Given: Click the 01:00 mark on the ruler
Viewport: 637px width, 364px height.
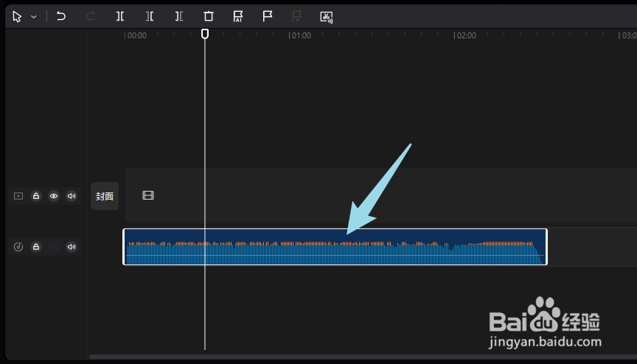Looking at the screenshot, I should pyautogui.click(x=301, y=35).
